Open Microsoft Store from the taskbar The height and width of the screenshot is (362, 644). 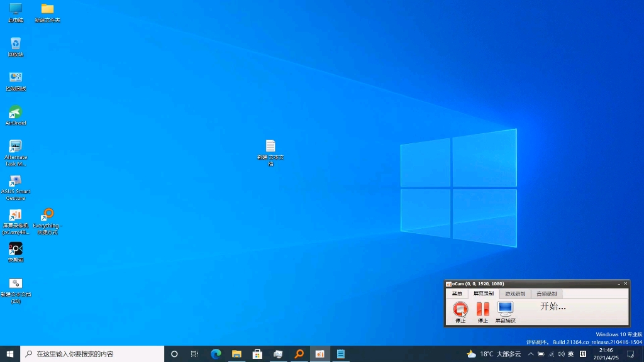coord(257,354)
